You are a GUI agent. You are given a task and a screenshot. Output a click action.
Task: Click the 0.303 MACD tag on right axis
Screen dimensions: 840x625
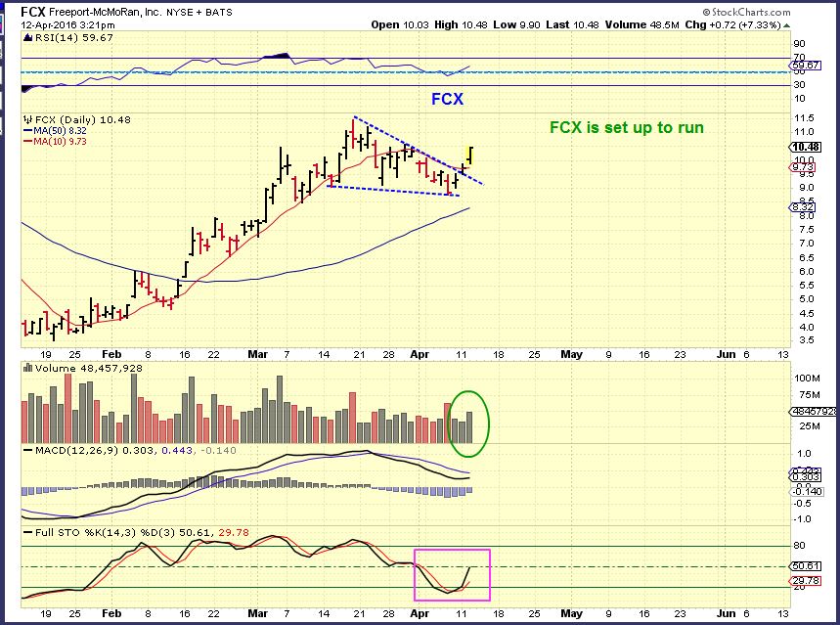click(805, 477)
